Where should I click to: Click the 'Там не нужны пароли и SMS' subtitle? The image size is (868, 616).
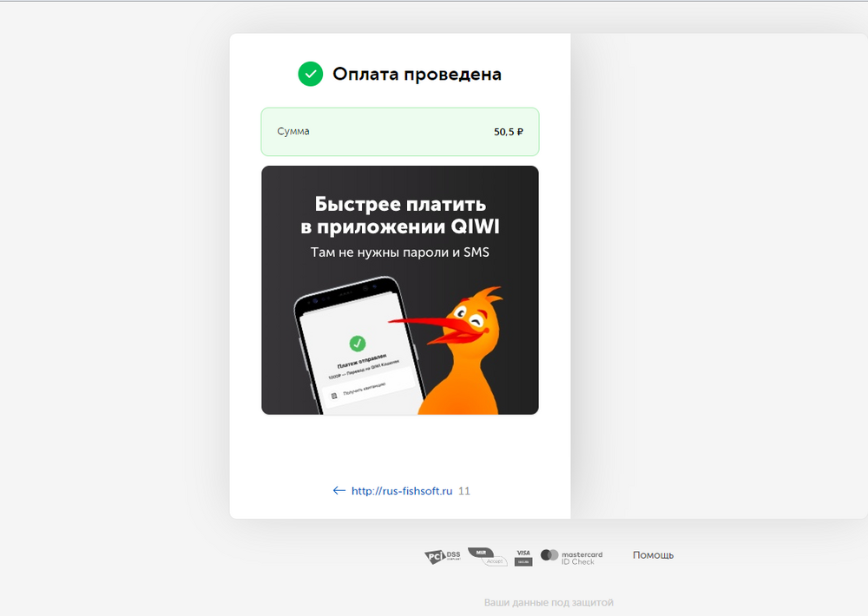[400, 252]
